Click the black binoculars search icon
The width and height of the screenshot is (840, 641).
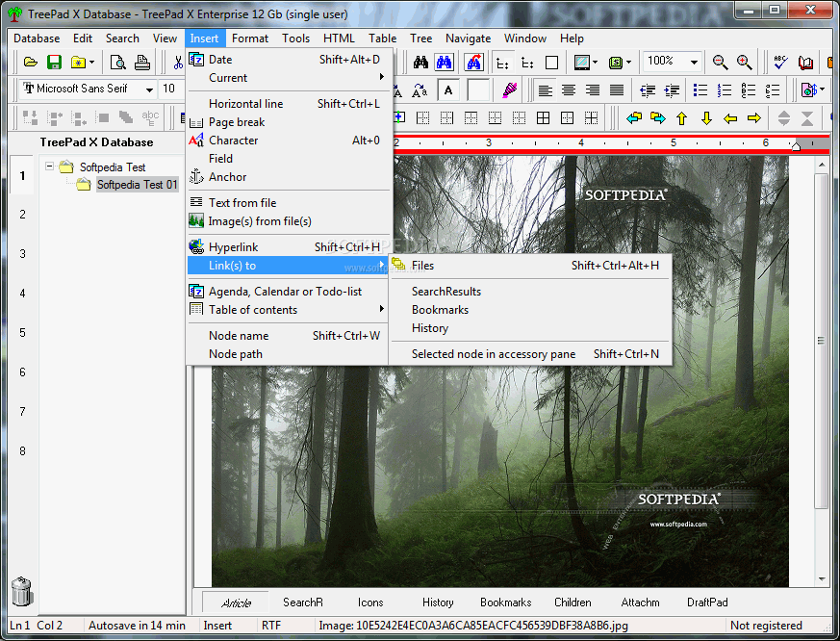click(420, 63)
